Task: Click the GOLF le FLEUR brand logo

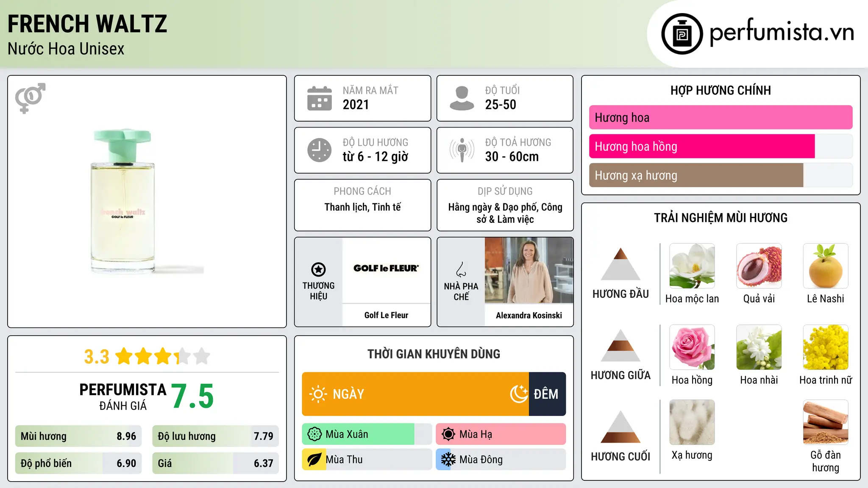Action: 386,268
